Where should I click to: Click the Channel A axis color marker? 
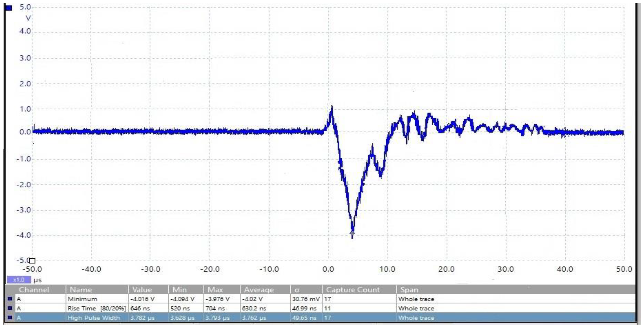[8, 8]
